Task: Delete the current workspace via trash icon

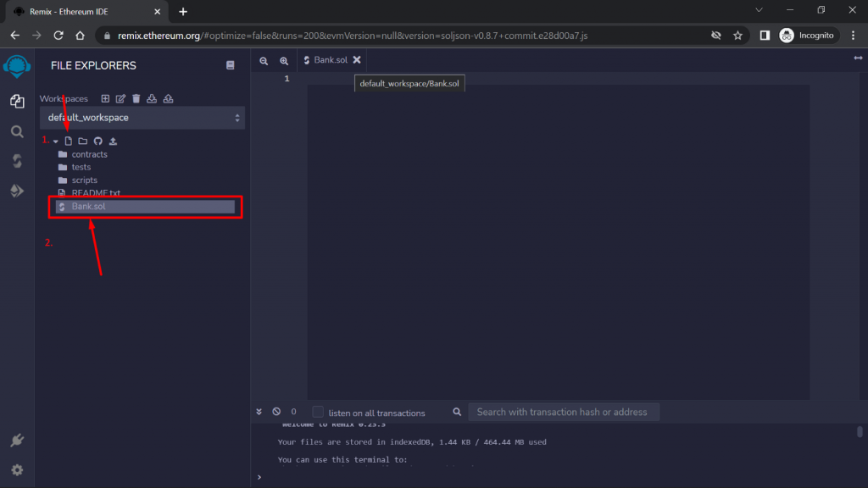Action: pos(136,98)
